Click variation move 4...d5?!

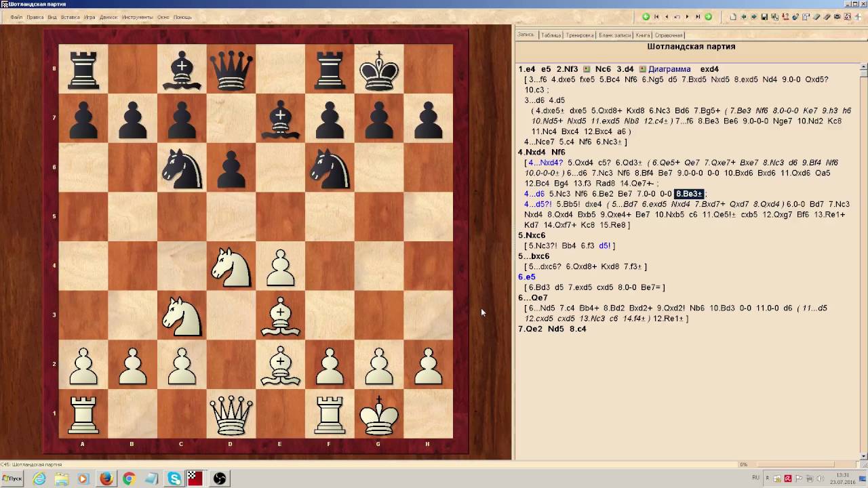538,204
